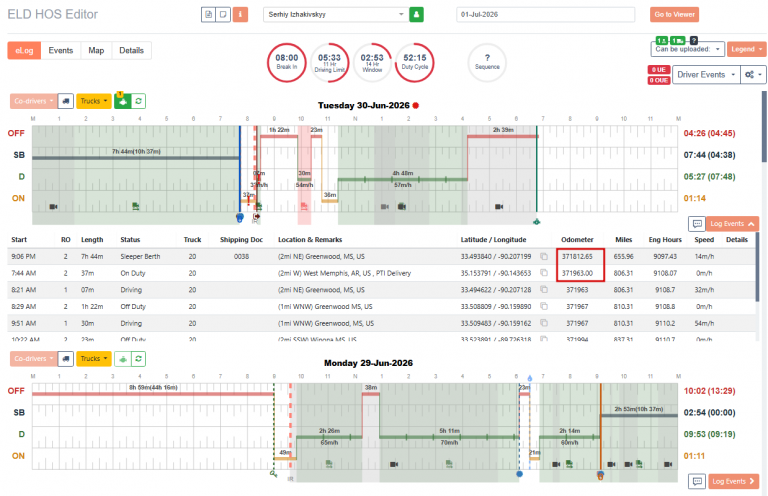768x496 pixels.
Task: Click red trailer icon in Tuesday's pink segment
Action: coord(304,206)
